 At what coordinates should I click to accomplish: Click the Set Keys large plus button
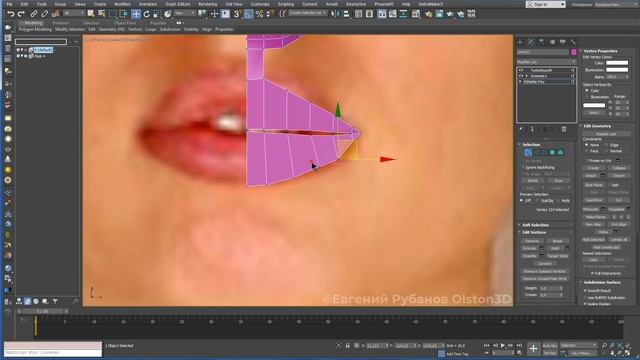pos(533,349)
